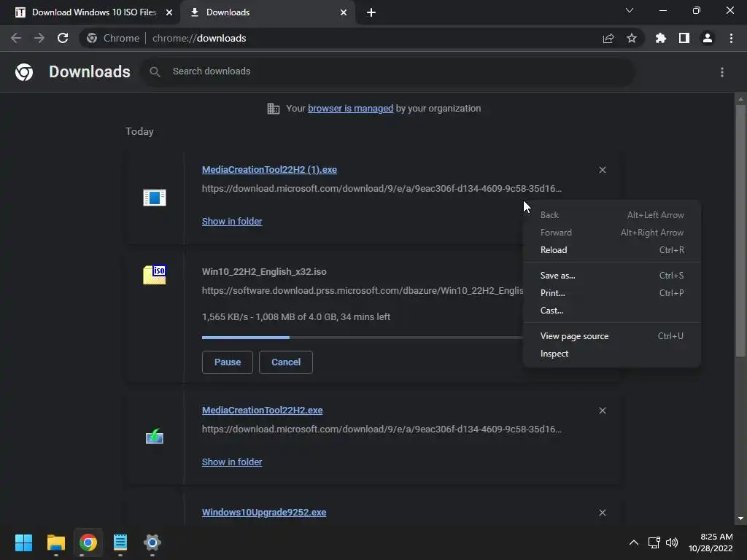Image resolution: width=747 pixels, height=560 pixels.
Task: Click the Chrome logo beside Downloads title
Action: click(x=24, y=72)
